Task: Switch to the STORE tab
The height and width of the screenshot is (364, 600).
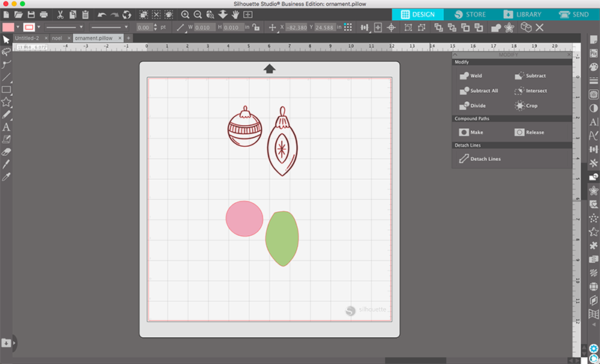Action: tap(470, 14)
